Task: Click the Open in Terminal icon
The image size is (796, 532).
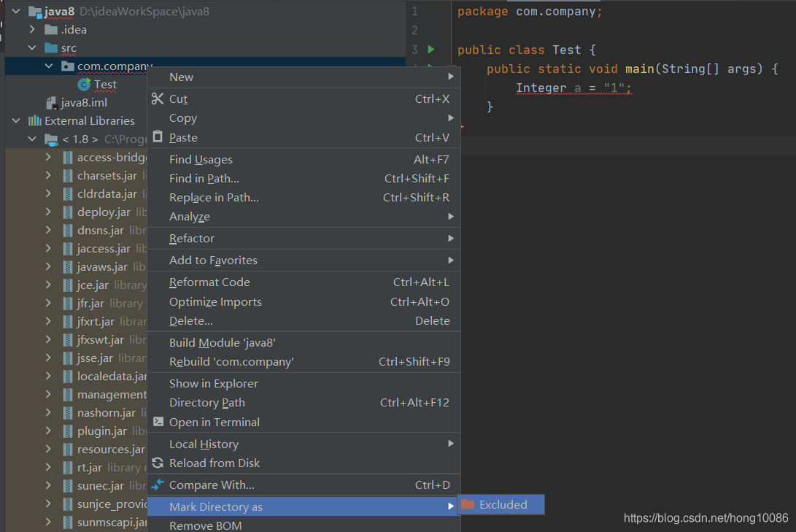Action: tap(159, 422)
